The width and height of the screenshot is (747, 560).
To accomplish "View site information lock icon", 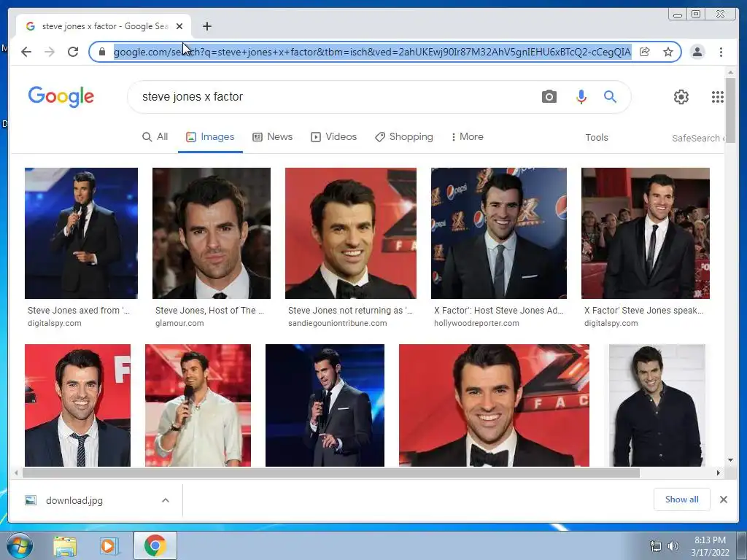I will pos(102,52).
